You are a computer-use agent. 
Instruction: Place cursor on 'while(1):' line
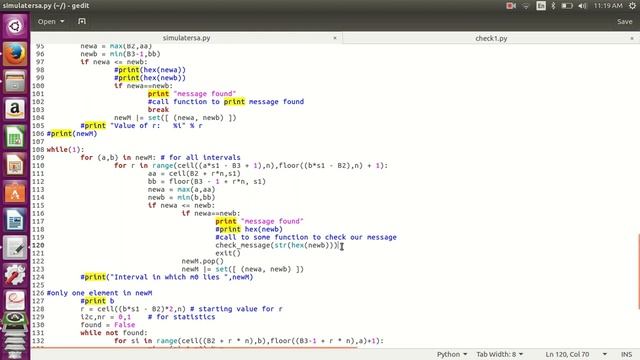click(65, 149)
